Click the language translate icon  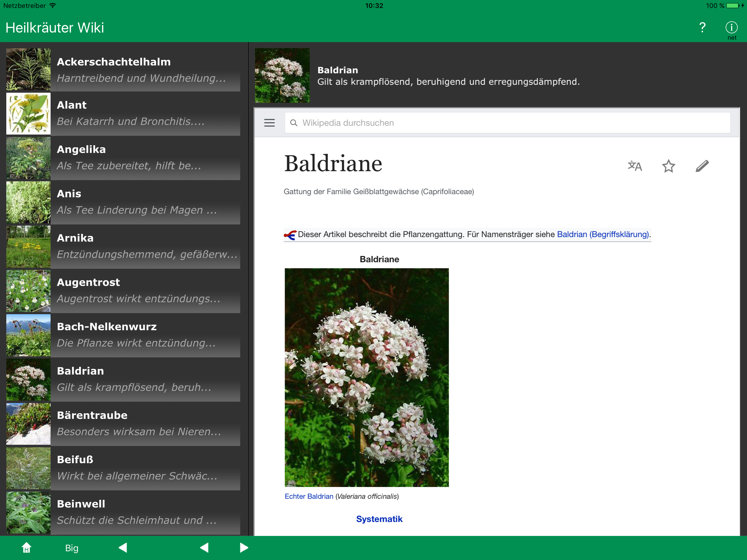pyautogui.click(x=635, y=166)
